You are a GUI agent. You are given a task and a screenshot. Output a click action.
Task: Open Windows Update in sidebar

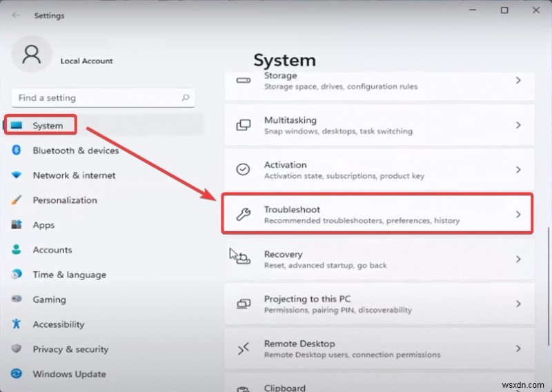click(69, 374)
